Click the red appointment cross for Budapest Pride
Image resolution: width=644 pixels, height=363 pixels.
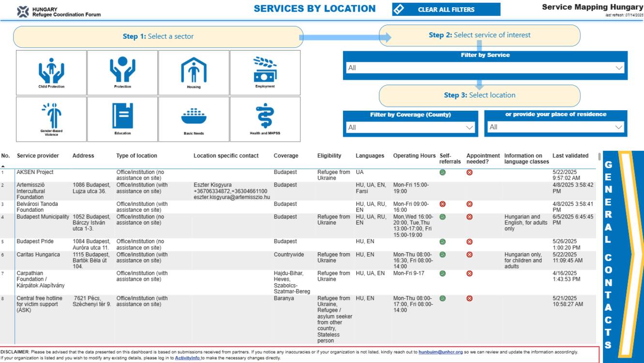(x=469, y=242)
